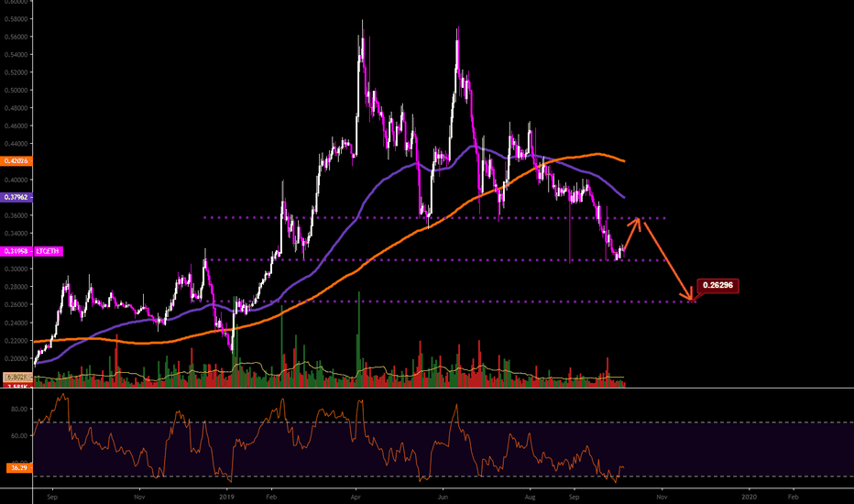The height and width of the screenshot is (504, 854).
Task: Click the Nov label right before 2020
Action: click(662, 497)
